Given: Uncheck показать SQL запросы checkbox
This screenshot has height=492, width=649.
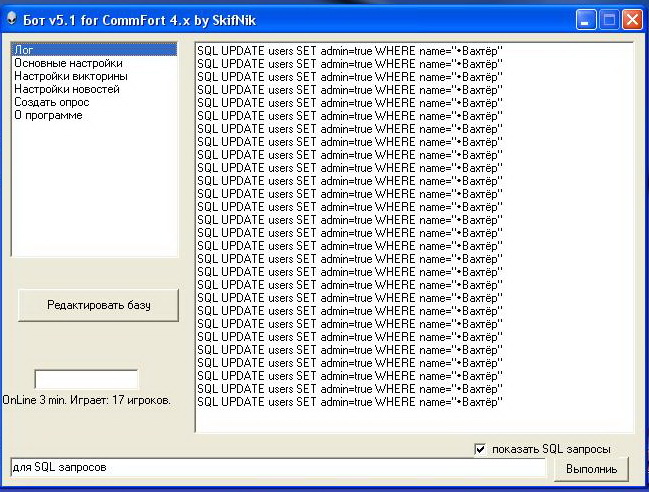Looking at the screenshot, I should pos(481,449).
